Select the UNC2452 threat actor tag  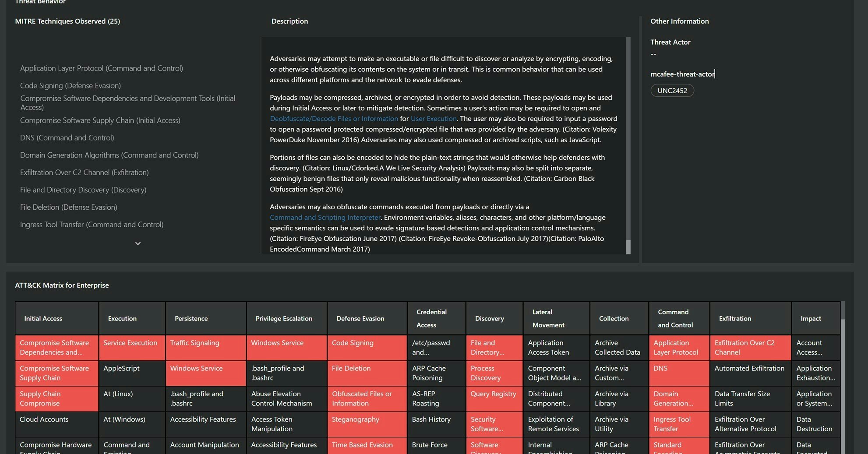pos(672,91)
